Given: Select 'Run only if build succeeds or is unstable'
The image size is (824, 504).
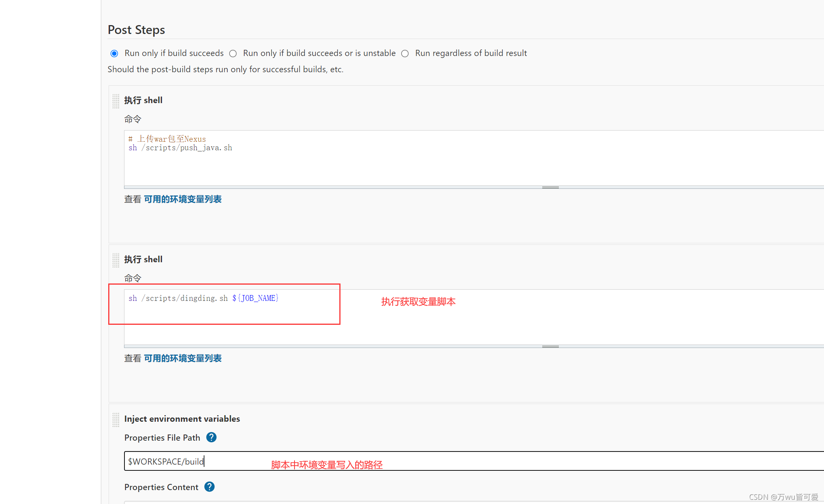Looking at the screenshot, I should (x=233, y=53).
